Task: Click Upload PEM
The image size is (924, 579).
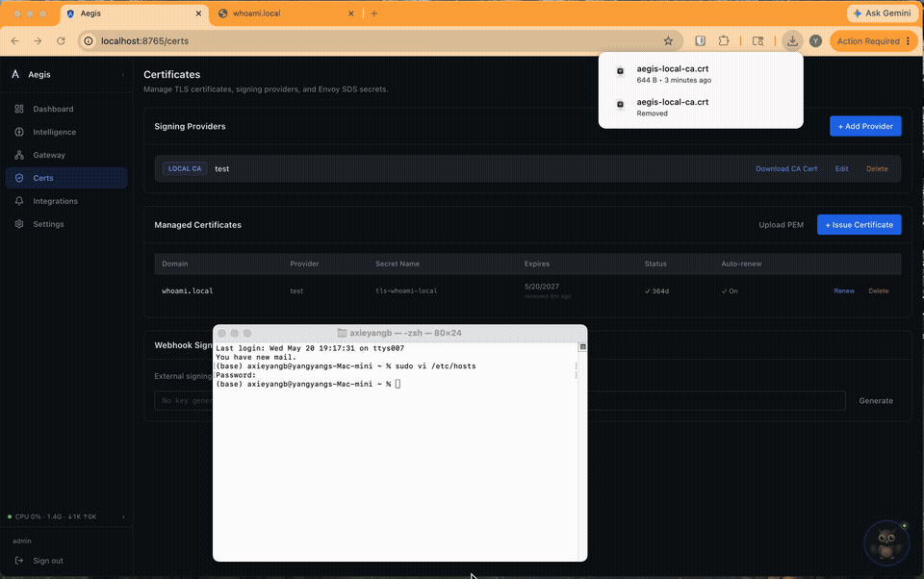Action: pyautogui.click(x=781, y=224)
